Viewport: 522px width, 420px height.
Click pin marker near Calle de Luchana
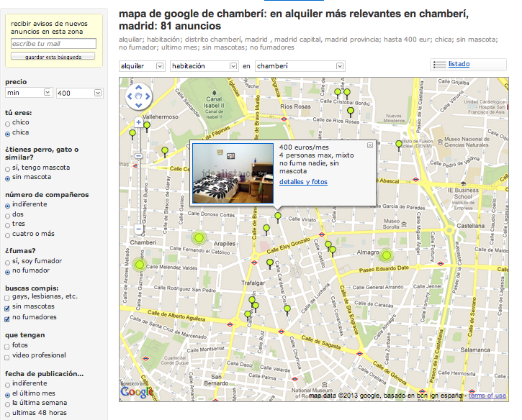287,311
